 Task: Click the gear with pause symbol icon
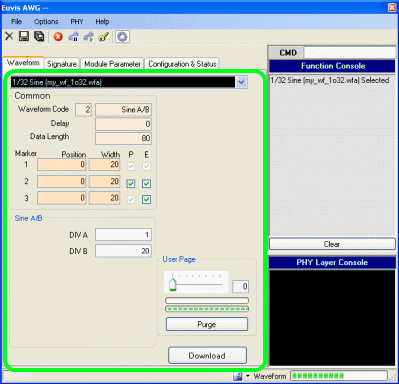[x=73, y=36]
